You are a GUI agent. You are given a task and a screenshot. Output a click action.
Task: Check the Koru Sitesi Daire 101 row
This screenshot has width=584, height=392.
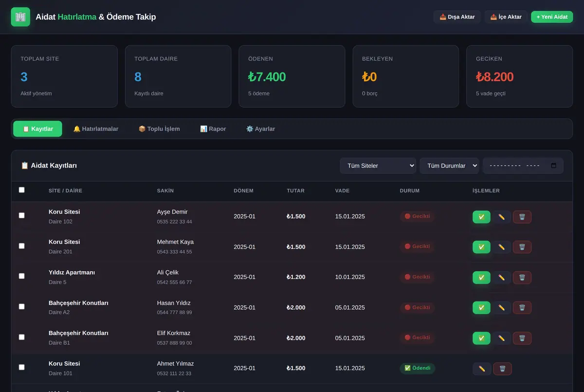tap(21, 367)
